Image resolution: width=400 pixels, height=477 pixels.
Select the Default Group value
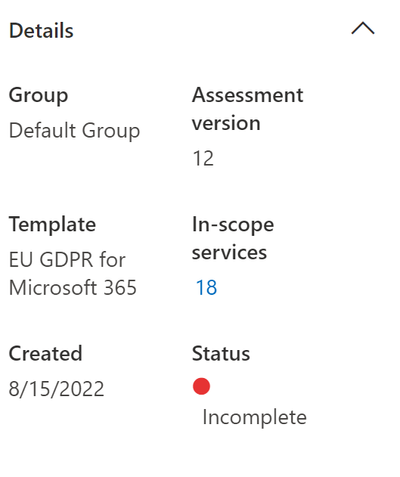click(x=74, y=131)
